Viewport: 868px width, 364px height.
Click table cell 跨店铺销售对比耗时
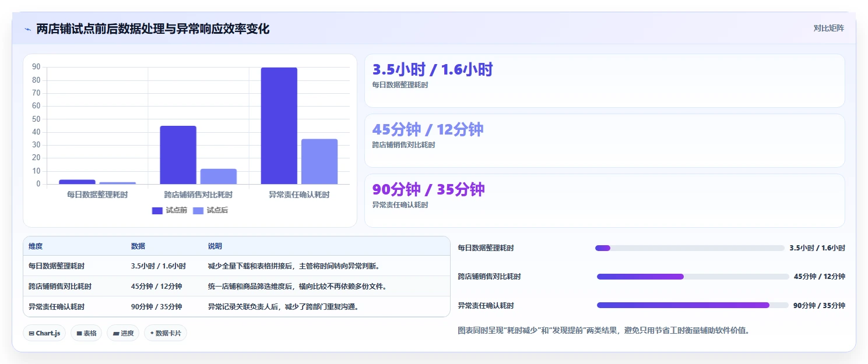click(x=60, y=287)
